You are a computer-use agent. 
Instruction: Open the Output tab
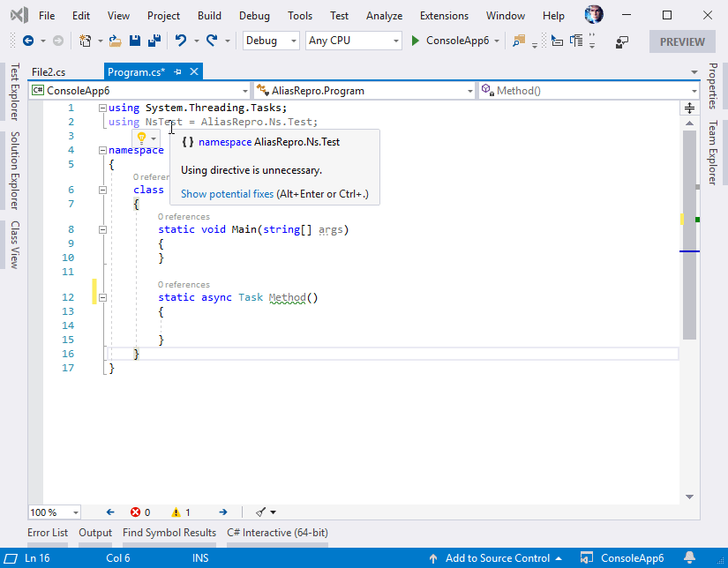(94, 532)
